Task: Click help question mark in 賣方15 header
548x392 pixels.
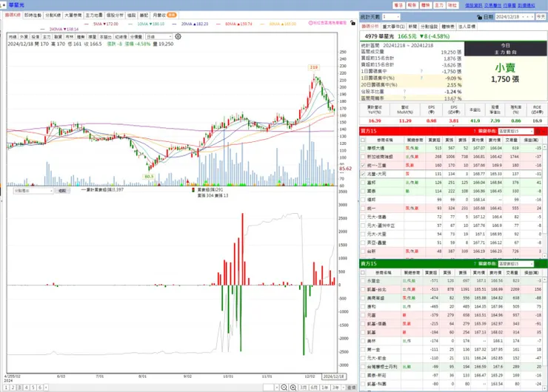Action: (x=475, y=264)
